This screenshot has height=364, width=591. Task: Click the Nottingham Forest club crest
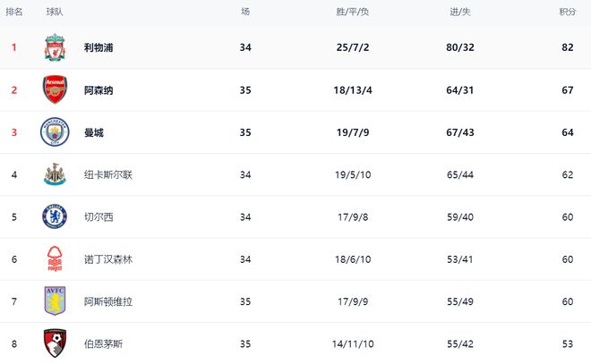[55, 258]
